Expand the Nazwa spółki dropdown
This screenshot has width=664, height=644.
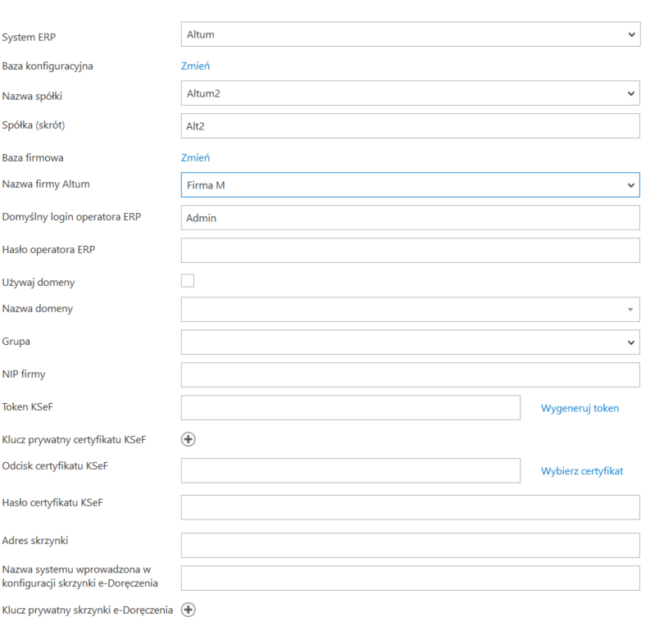410,93
